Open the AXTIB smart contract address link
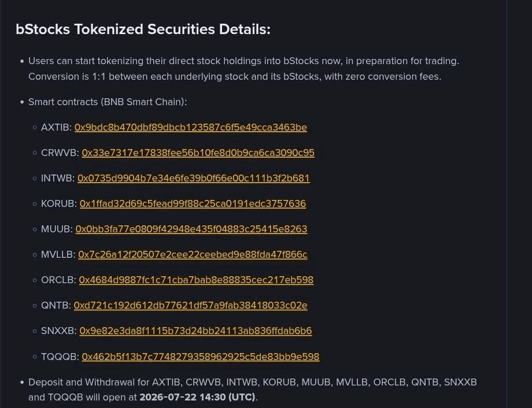This screenshot has height=408, width=532. [x=191, y=127]
